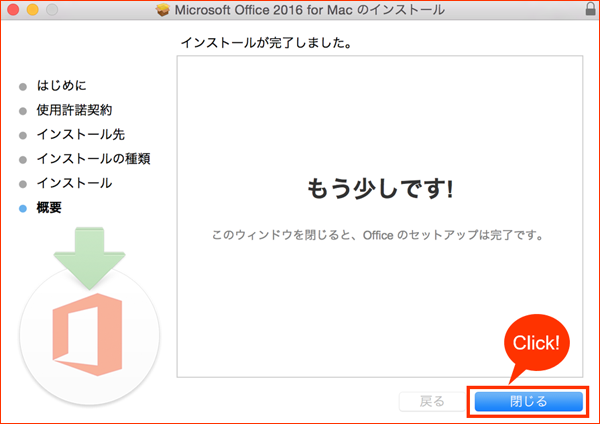Select the highlighted 概要 step
The image size is (600, 424).
pos(49,208)
